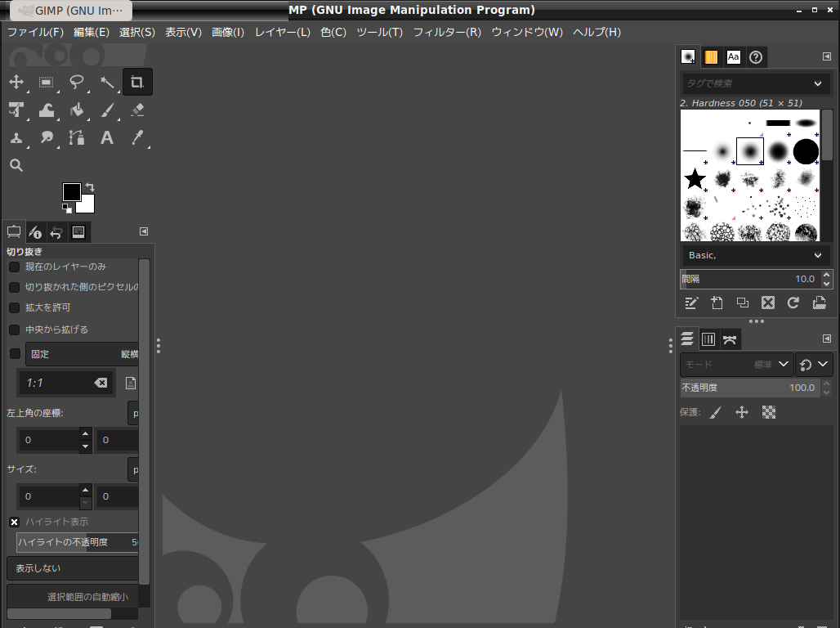The width and height of the screenshot is (840, 628).
Task: Select the Smudge tool
Action: click(46, 138)
